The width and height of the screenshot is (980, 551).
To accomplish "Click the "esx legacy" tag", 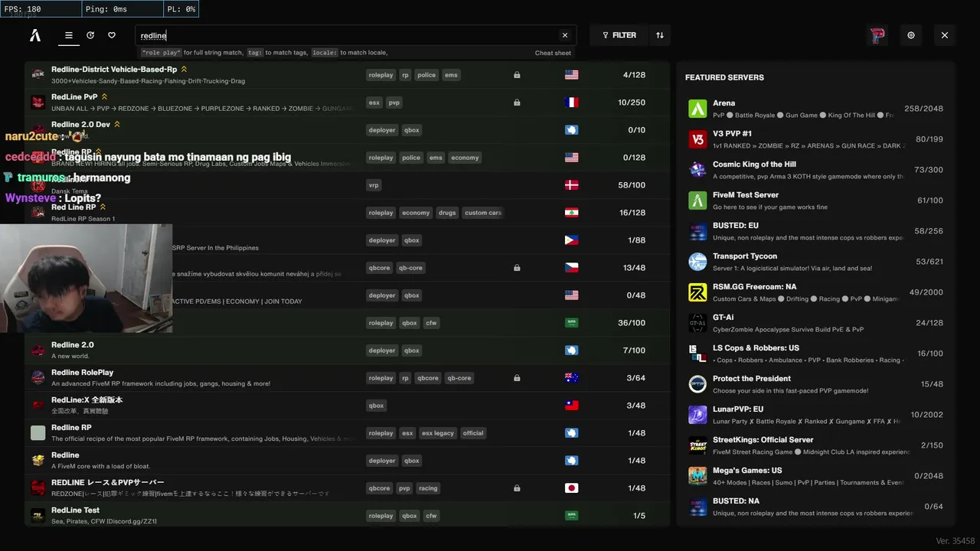I will coord(438,433).
